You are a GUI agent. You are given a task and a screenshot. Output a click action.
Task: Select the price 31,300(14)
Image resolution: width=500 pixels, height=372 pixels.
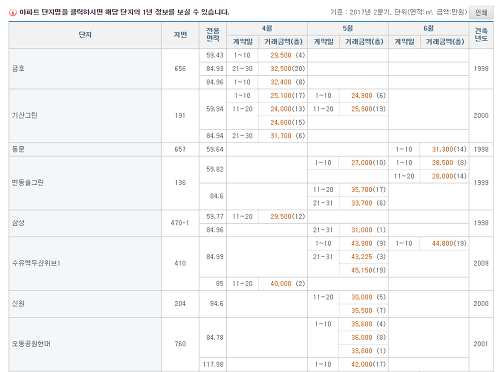tap(449, 149)
